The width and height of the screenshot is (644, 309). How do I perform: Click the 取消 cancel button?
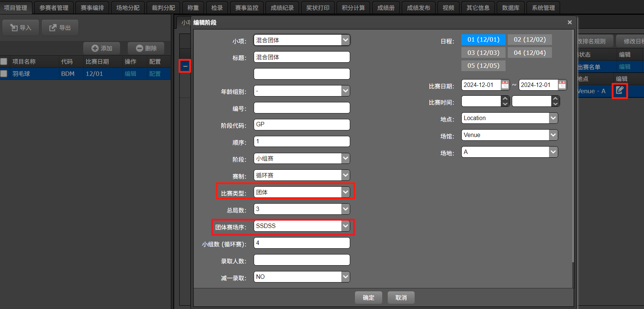(x=401, y=298)
